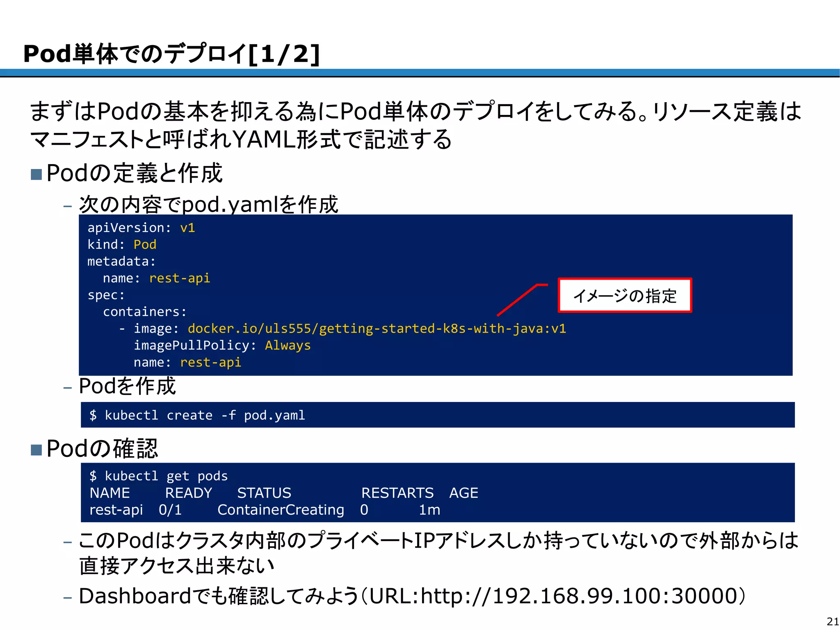The width and height of the screenshot is (840, 630).
Task: Click the line '次の内容でpod.yamlを作成'
Action: tap(208, 204)
